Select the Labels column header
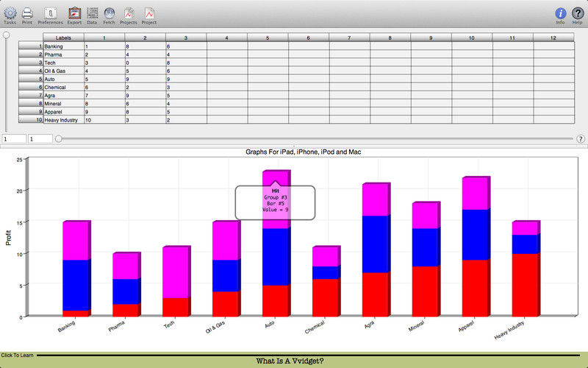Viewport: 588px width, 368px height. pyautogui.click(x=62, y=38)
